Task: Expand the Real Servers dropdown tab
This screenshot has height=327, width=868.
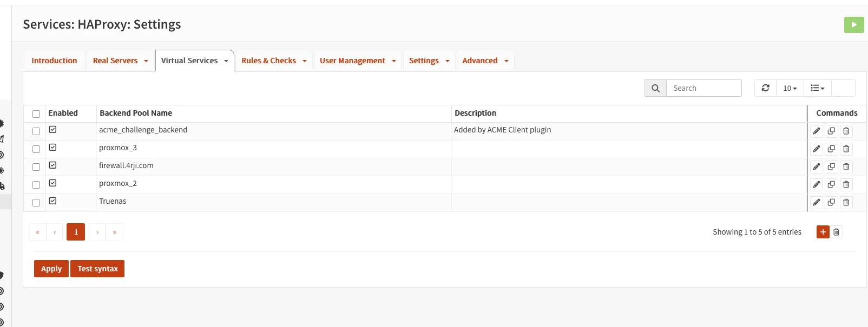Action: point(120,61)
